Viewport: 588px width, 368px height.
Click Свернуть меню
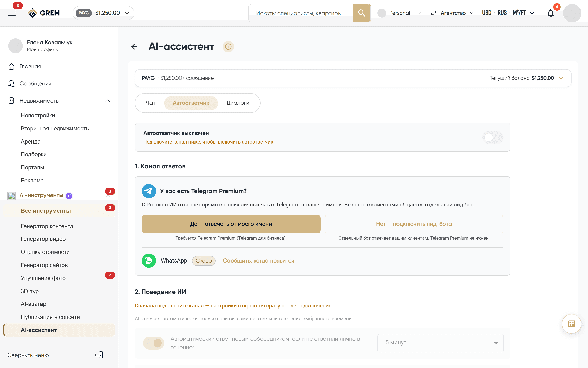click(28, 355)
